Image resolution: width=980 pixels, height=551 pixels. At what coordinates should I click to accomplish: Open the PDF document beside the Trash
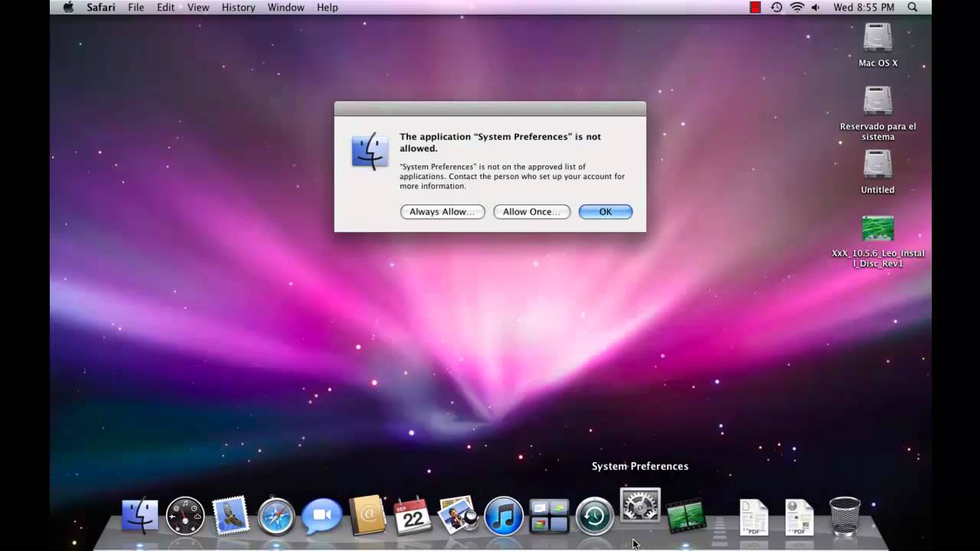point(799,517)
